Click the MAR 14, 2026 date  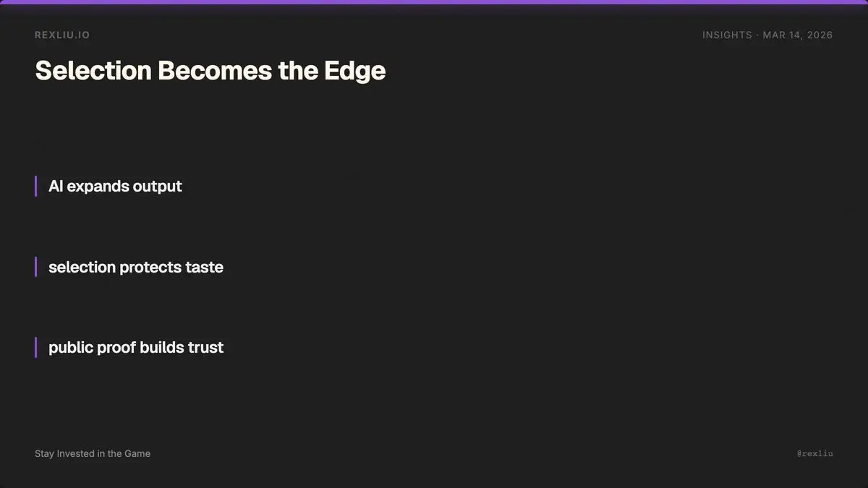(x=798, y=35)
